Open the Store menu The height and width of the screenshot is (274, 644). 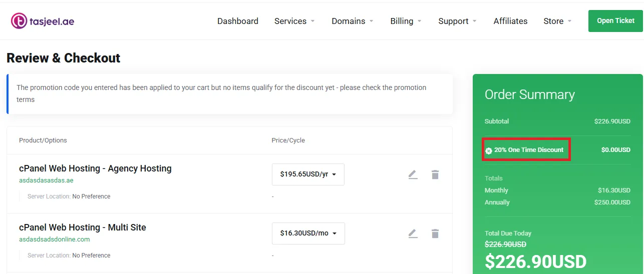click(557, 21)
